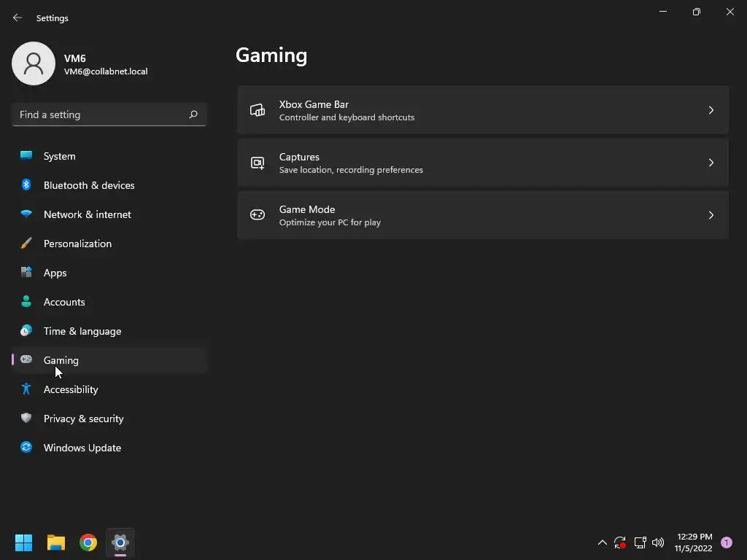747x560 pixels.
Task: Click 'Save location, recording preferences' description
Action: [351, 170]
